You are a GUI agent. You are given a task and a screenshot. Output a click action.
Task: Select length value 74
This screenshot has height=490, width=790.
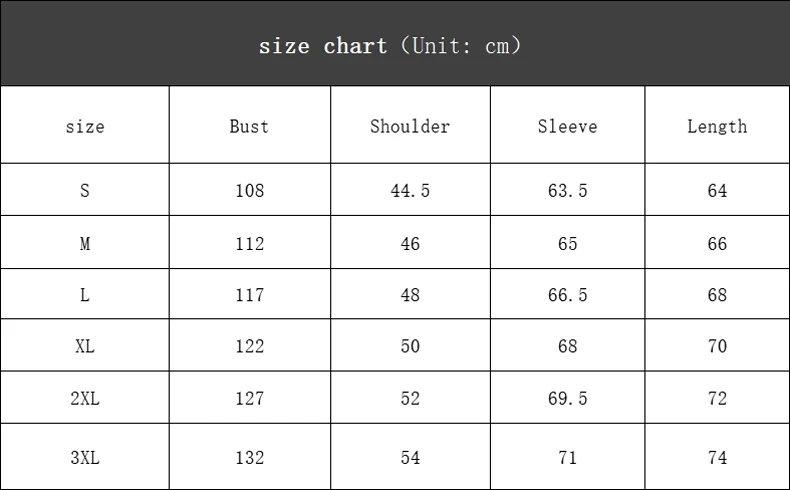pos(717,457)
